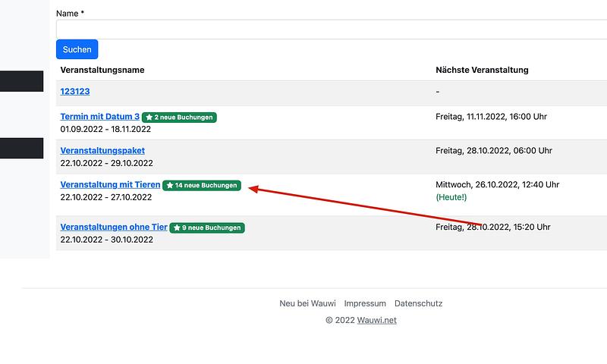This screenshot has height=364, width=607.
Task: Open the Termin mit Datum 3 event
Action: point(99,117)
